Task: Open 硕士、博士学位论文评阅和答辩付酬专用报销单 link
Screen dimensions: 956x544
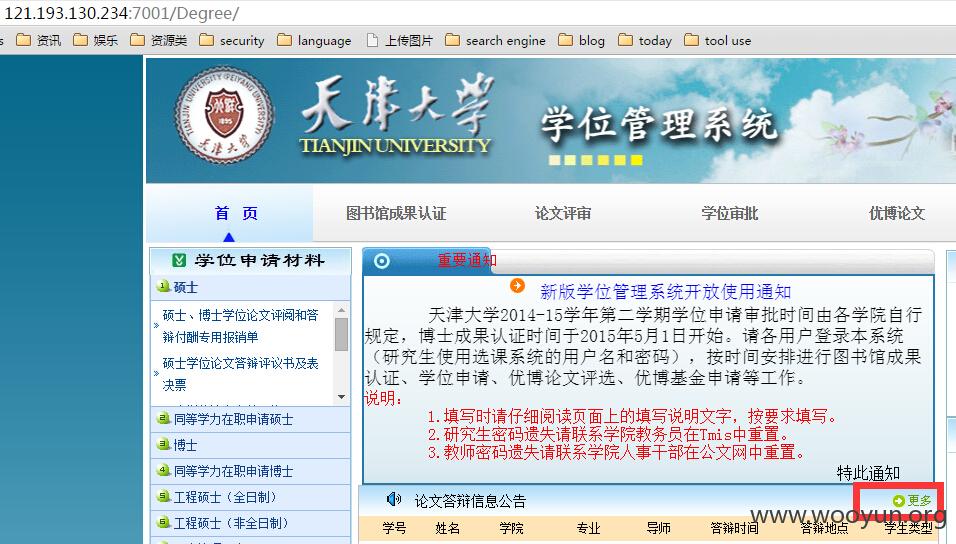Action: click(240, 326)
